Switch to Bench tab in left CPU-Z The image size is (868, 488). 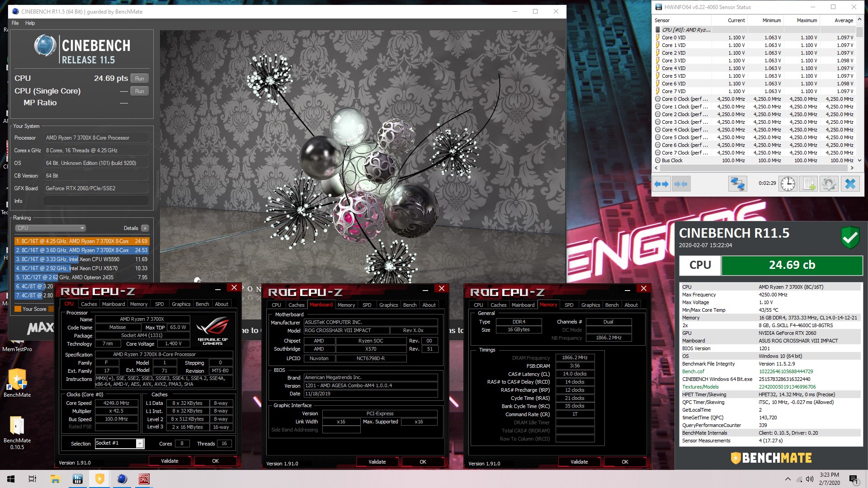coord(202,304)
